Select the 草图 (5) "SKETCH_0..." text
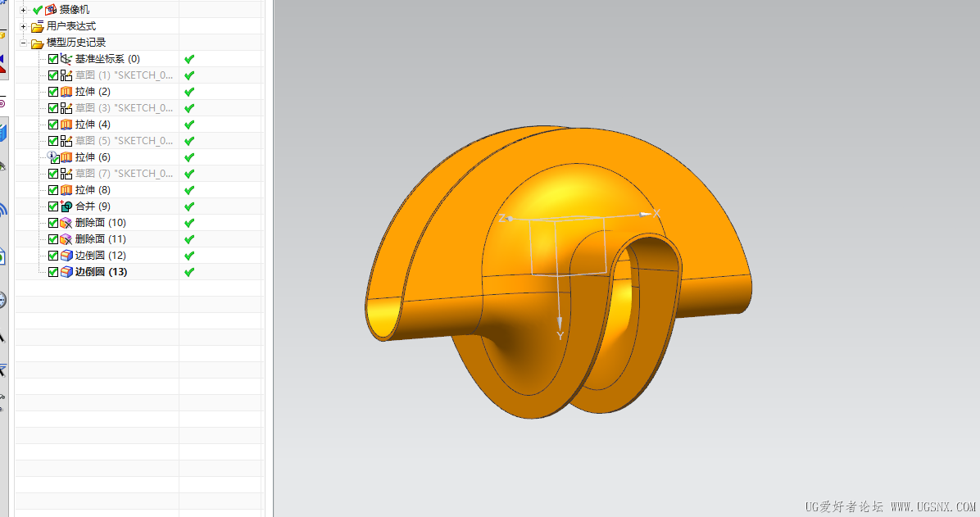Screen dimensions: 980x517 click(125, 141)
